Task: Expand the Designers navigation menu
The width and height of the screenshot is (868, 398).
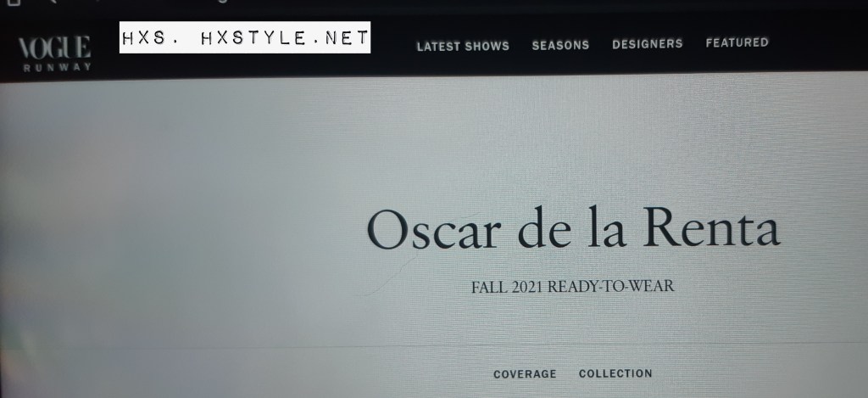Action: [647, 44]
